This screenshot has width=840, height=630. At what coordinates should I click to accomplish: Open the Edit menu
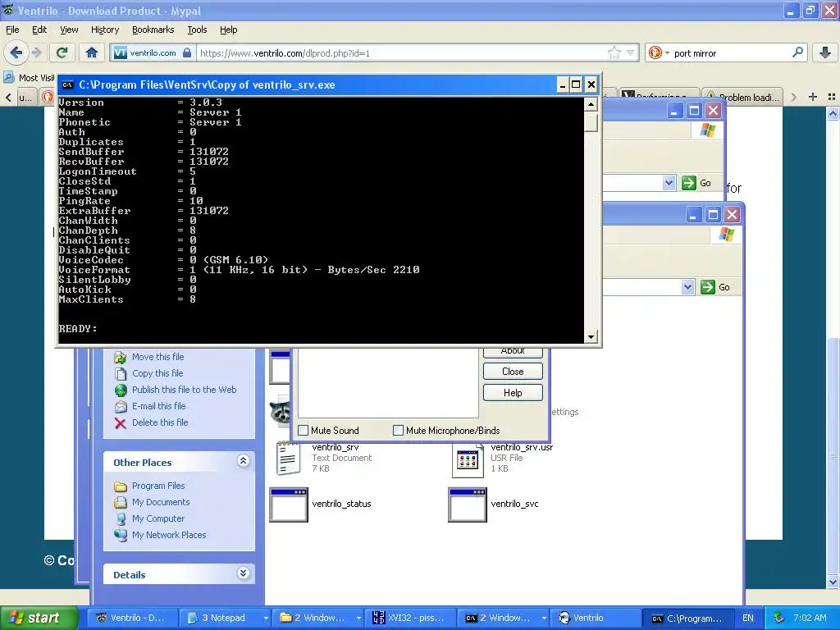(39, 30)
